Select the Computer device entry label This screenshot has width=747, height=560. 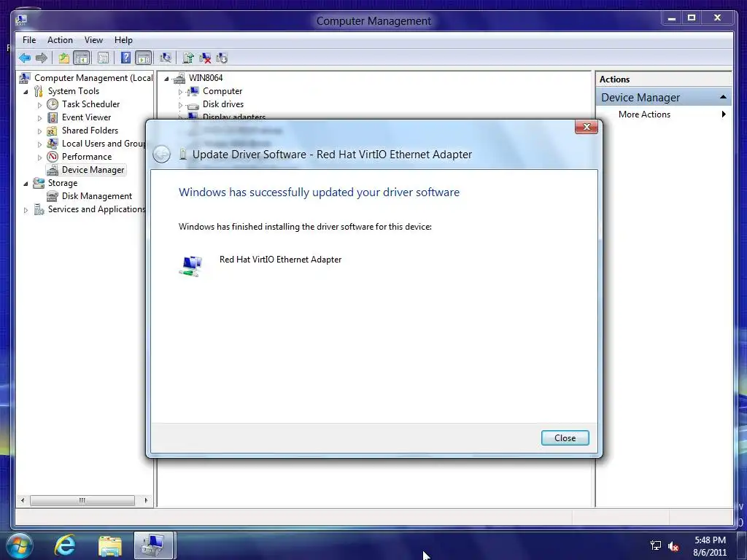tap(222, 91)
